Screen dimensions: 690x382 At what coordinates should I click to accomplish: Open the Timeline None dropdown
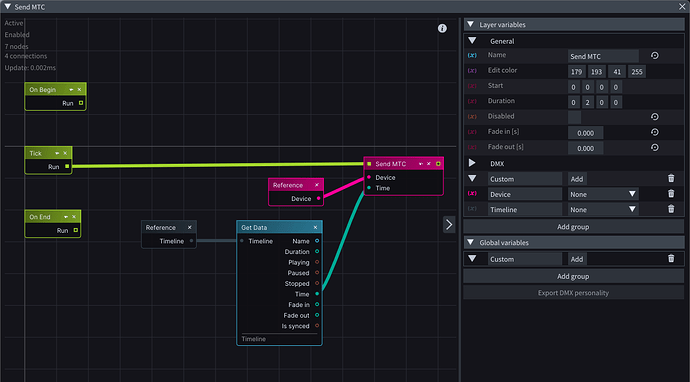pos(603,209)
